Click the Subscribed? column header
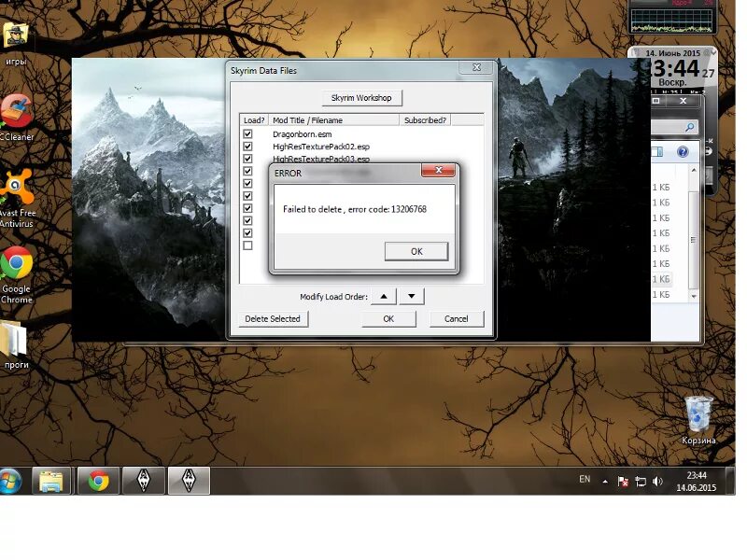This screenshot has width=747, height=560. point(425,120)
